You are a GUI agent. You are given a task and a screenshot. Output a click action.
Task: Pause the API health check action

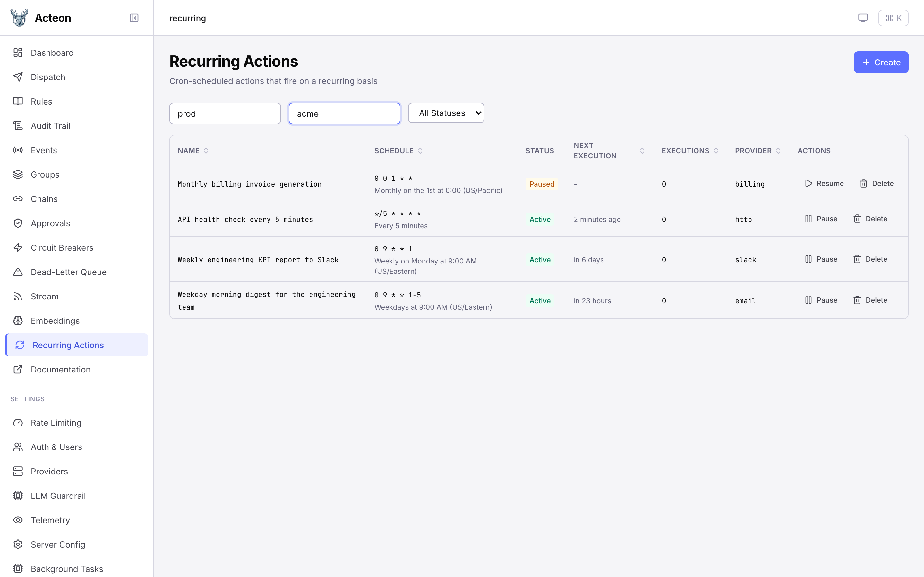click(x=821, y=219)
